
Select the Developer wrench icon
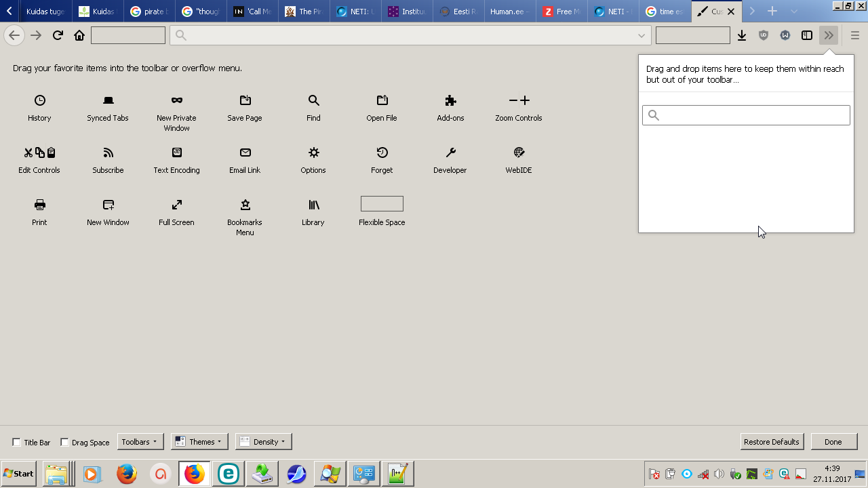coord(450,152)
